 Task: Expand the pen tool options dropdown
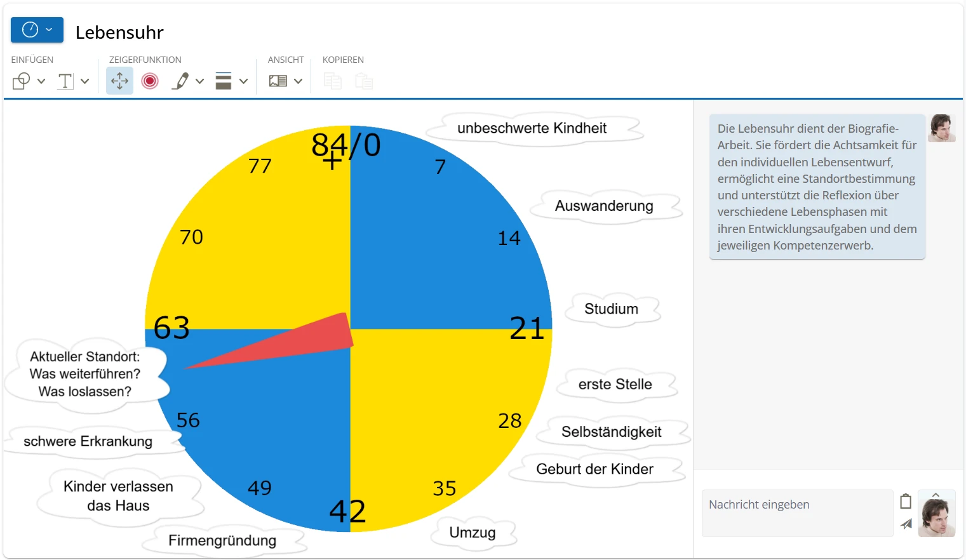pyautogui.click(x=199, y=81)
